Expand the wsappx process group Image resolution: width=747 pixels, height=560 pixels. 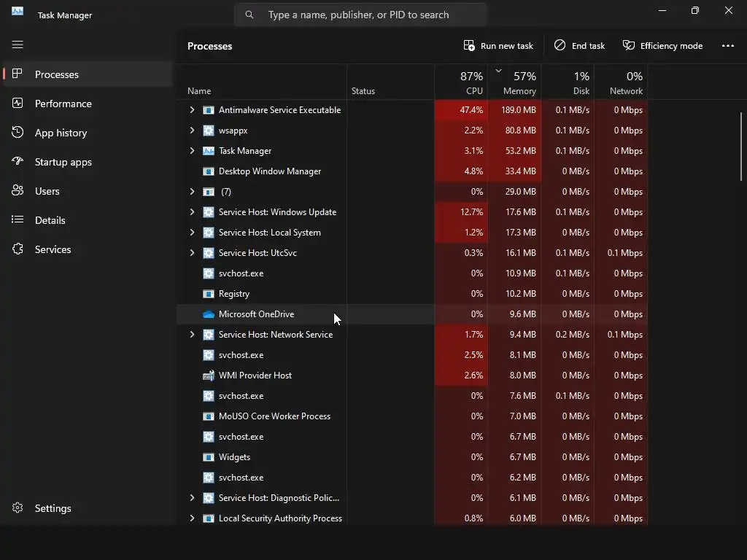coord(192,131)
